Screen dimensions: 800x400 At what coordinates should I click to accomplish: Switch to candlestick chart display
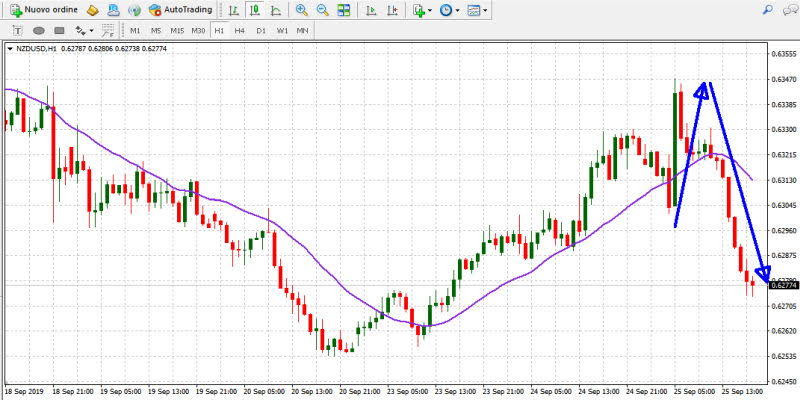pyautogui.click(x=254, y=10)
